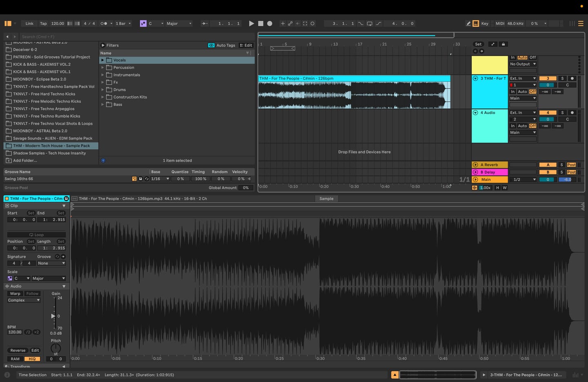Click the clip save disk icon
The height and width of the screenshot is (382, 588).
[66, 199]
